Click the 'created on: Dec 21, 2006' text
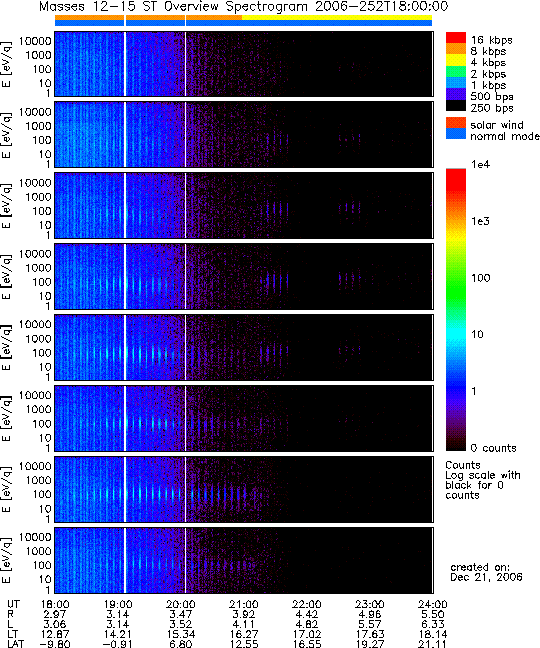 [486, 572]
